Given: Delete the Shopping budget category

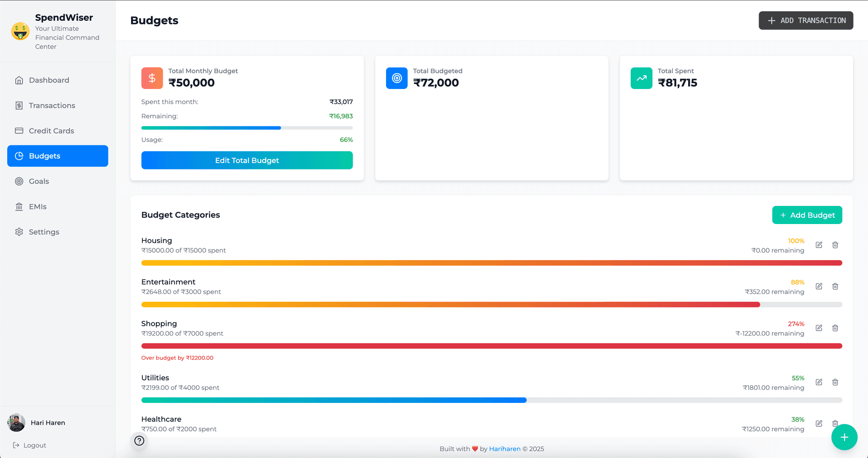Looking at the screenshot, I should (835, 328).
